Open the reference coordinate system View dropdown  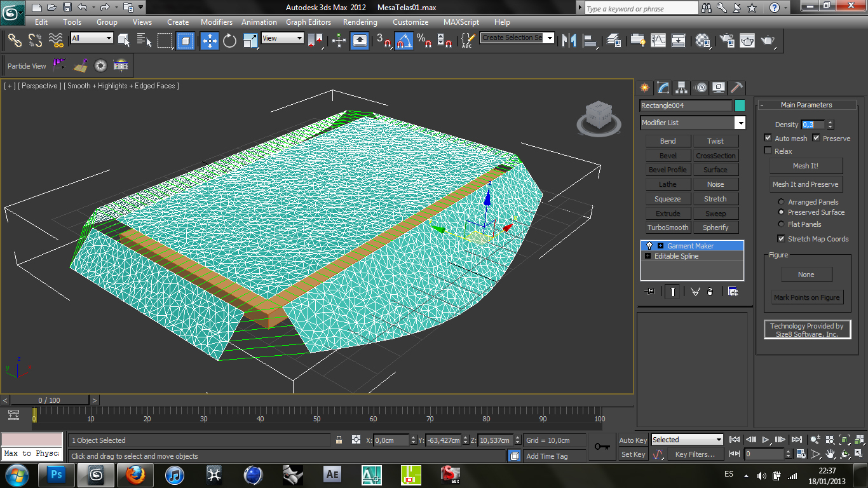coord(283,38)
